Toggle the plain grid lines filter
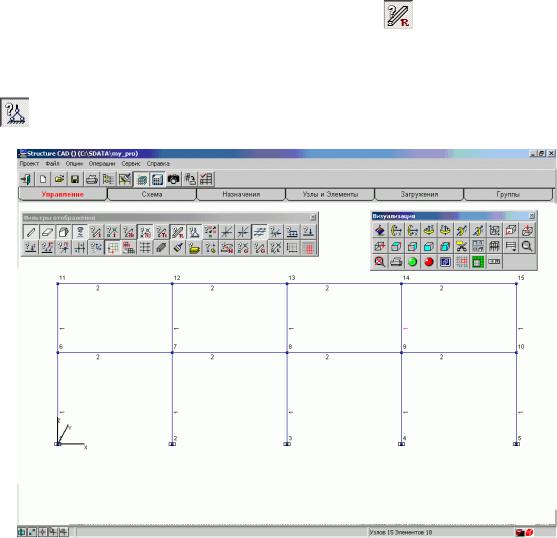 (145, 248)
